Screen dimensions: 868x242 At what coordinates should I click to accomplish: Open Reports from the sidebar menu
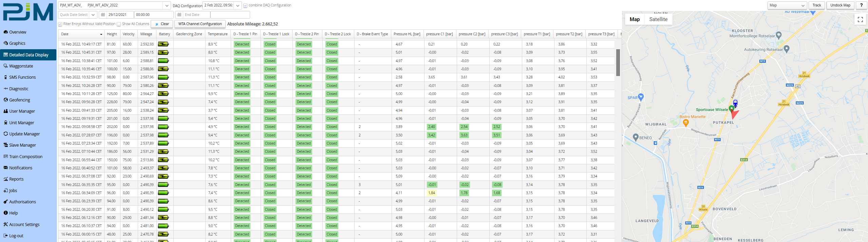[16, 179]
